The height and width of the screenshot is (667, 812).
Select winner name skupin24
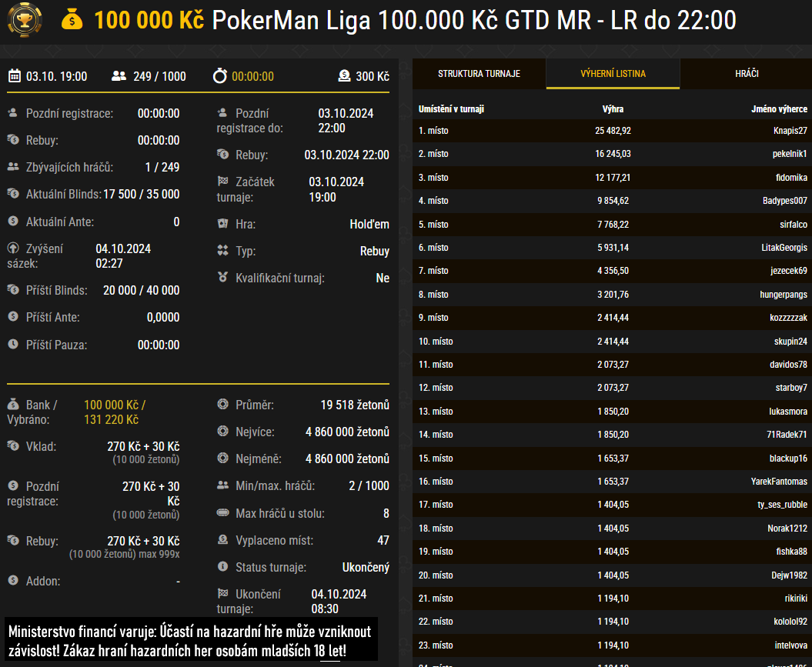coord(790,342)
